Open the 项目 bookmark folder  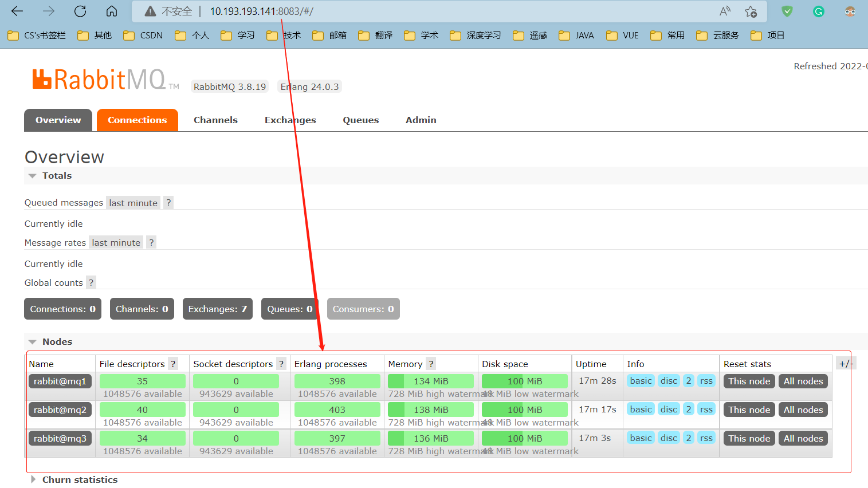click(768, 36)
